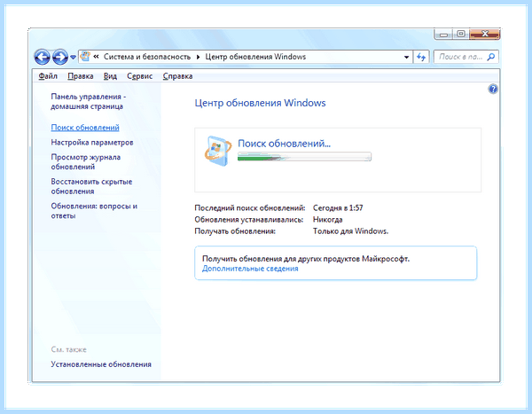
Task: Click the search magnifier icon
Action: click(x=491, y=57)
